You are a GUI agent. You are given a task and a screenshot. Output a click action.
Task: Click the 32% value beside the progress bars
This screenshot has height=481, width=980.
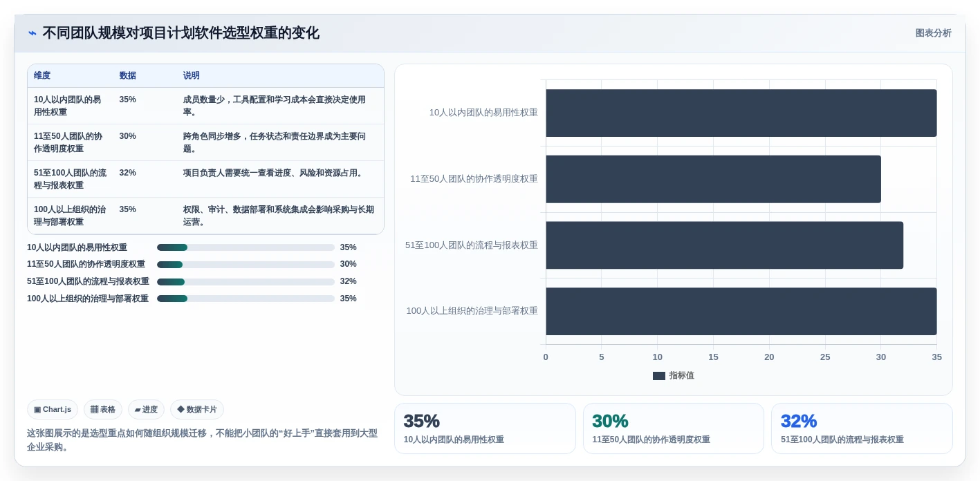(349, 282)
